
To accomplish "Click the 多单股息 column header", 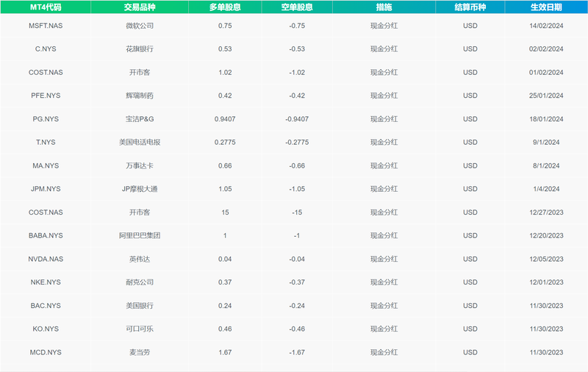I will tap(225, 7).
